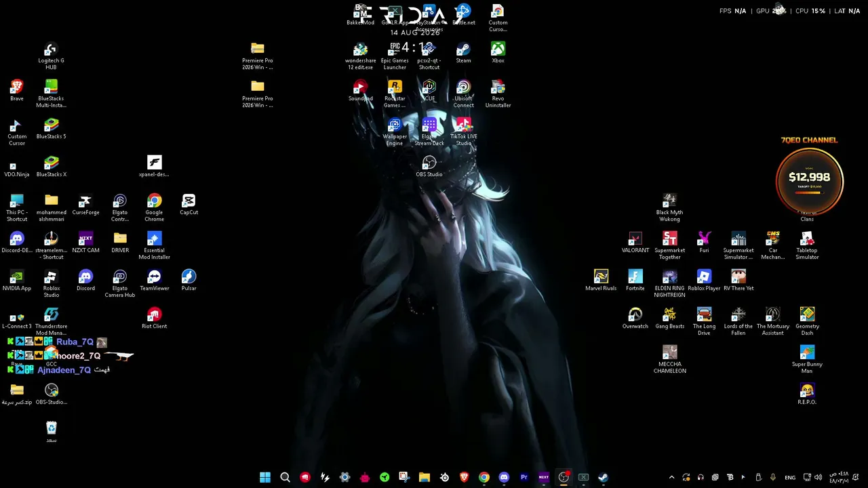Open Google Chrome desktop shortcut

(155, 208)
